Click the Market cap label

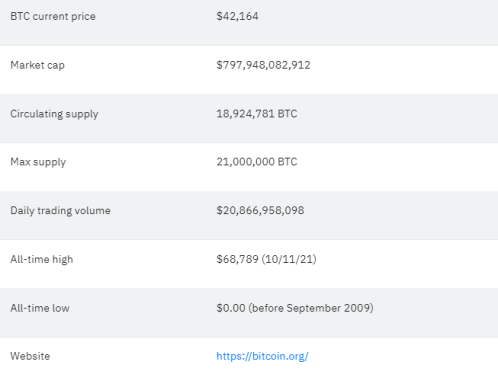pos(37,65)
